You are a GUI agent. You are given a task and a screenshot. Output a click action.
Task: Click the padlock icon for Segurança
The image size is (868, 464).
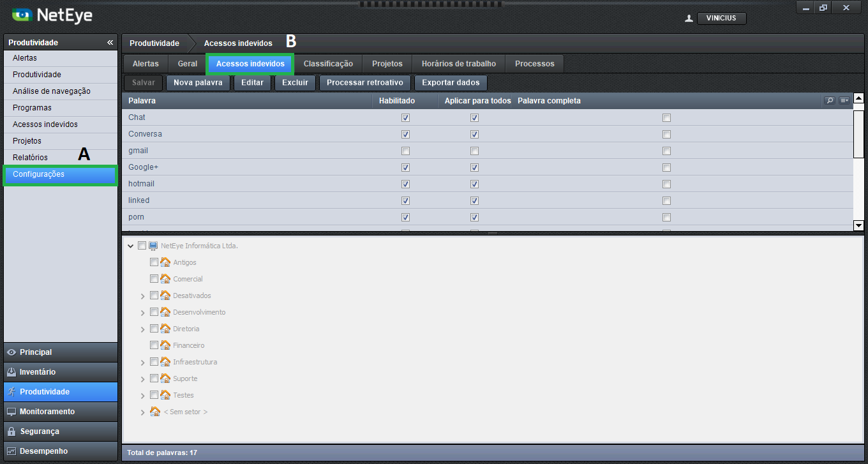click(11, 431)
